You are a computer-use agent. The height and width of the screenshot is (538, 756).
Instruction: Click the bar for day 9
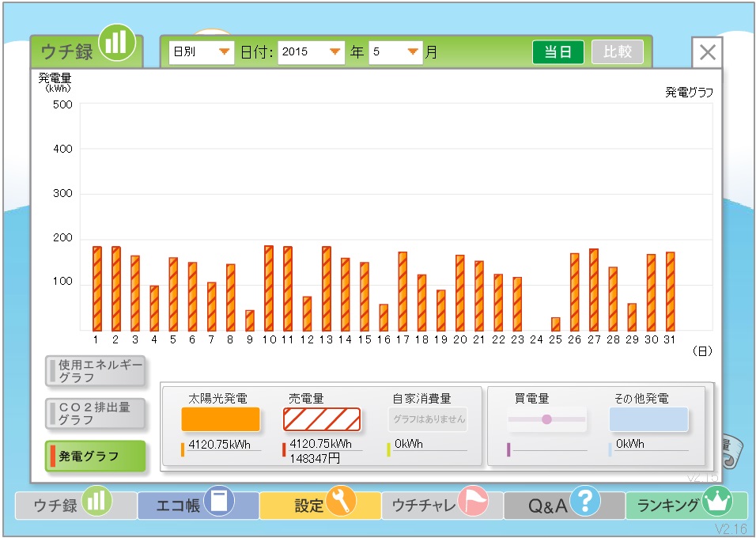(x=250, y=320)
